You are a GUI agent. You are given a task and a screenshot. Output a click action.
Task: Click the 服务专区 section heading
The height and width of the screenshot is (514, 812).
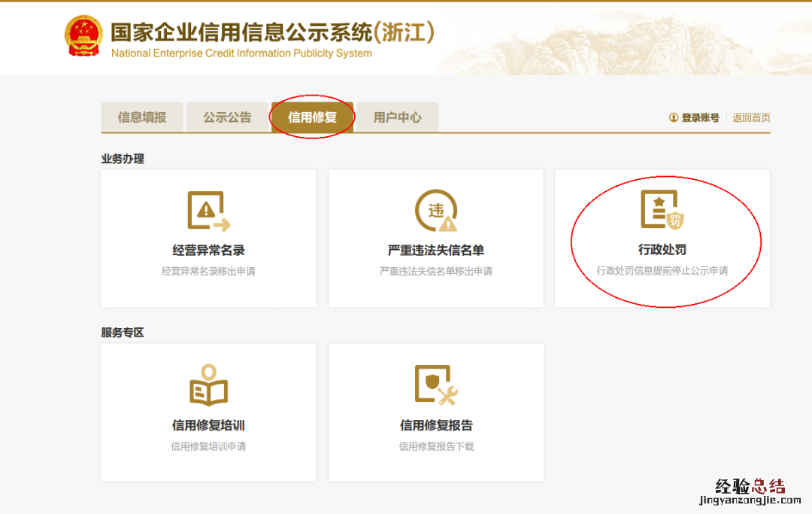point(123,333)
